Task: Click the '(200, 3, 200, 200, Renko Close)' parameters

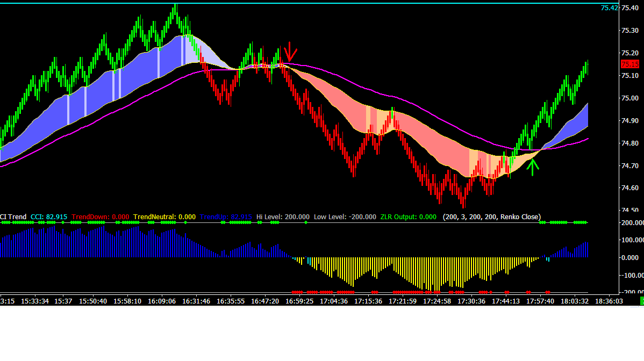Action: click(492, 217)
